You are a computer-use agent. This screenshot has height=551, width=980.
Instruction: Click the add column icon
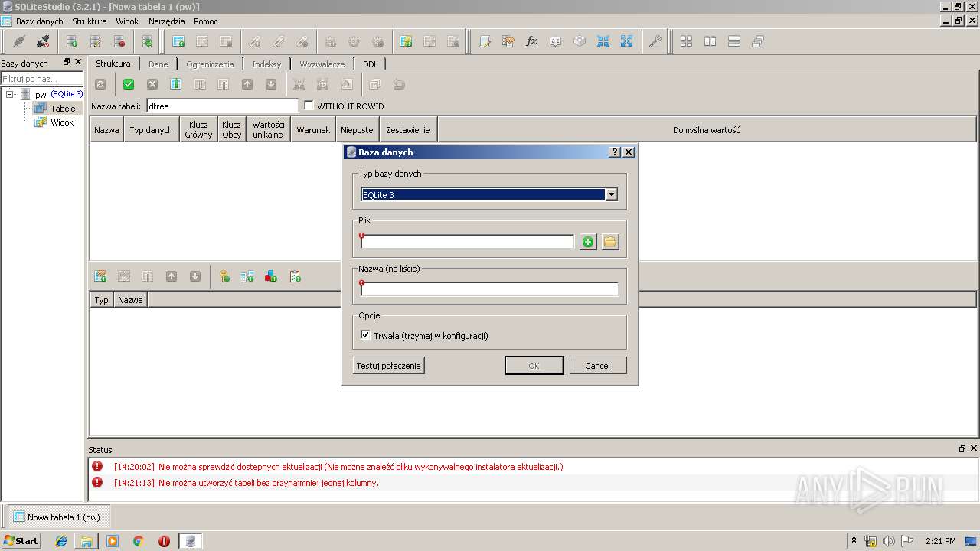(175, 85)
